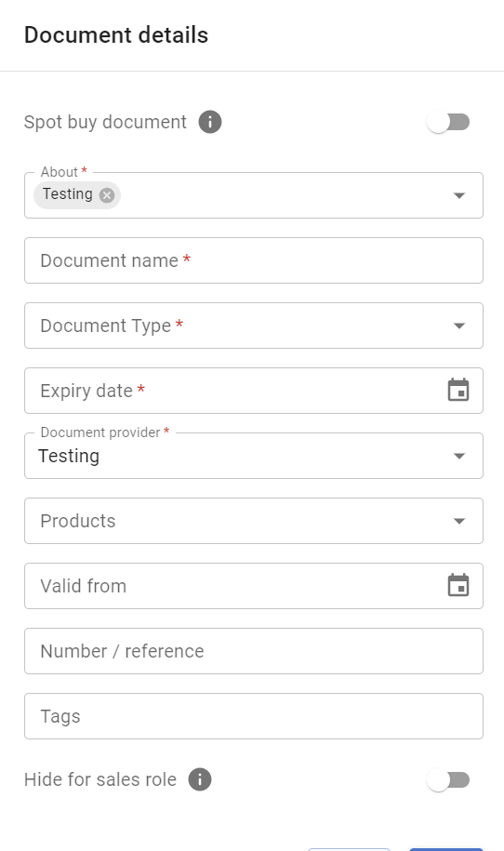Click into the Number / reference field

(254, 651)
